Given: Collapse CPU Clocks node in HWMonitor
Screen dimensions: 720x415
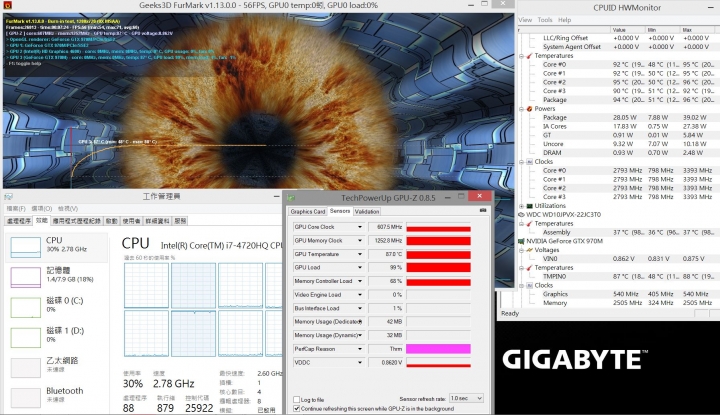Looking at the screenshot, I should [x=522, y=162].
